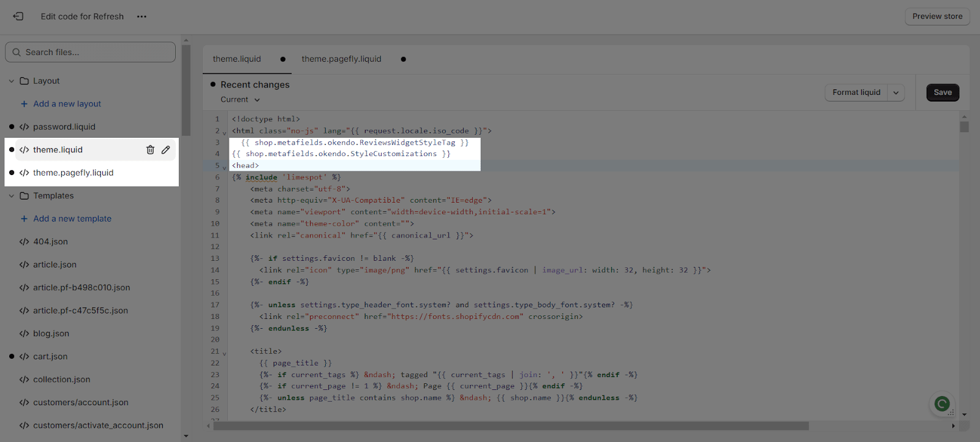Click the Layout folder icon
Screen dimensions: 980x442
24,81
